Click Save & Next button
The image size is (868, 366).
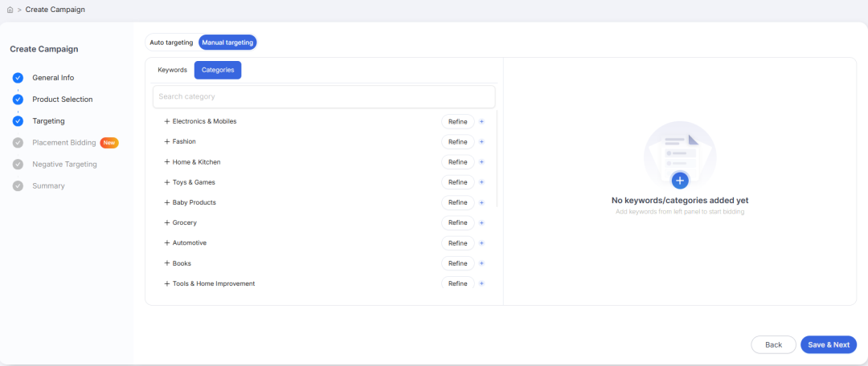coord(829,344)
